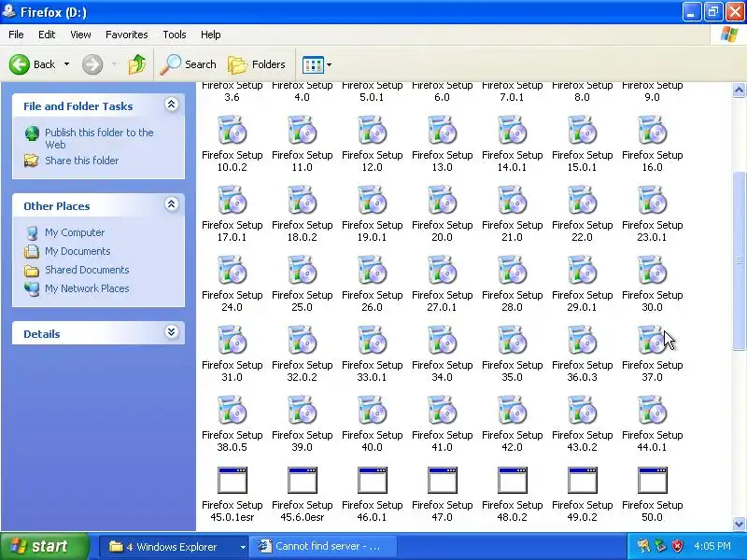Select the Firefox Setup 10.0.2 installer icon
This screenshot has width=747, height=560.
tap(232, 130)
